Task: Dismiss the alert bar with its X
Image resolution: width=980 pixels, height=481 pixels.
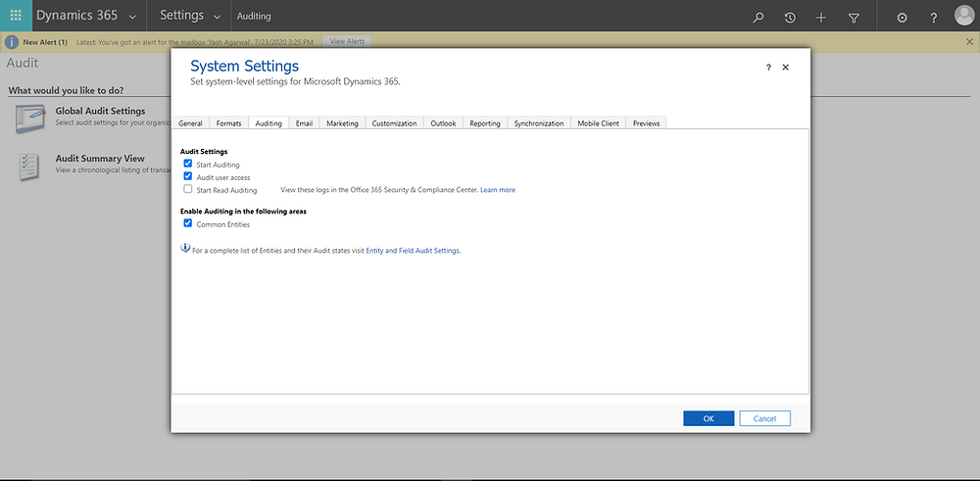Action: pyautogui.click(x=969, y=41)
